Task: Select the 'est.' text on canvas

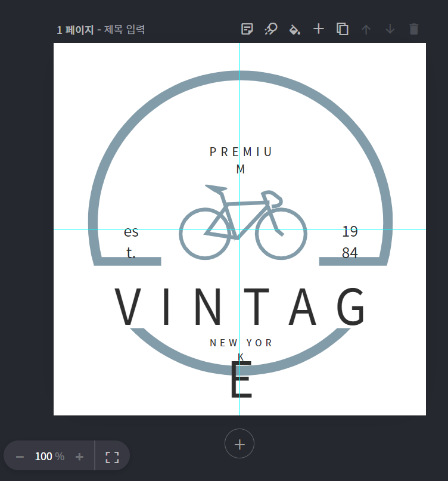Action: 131,242
